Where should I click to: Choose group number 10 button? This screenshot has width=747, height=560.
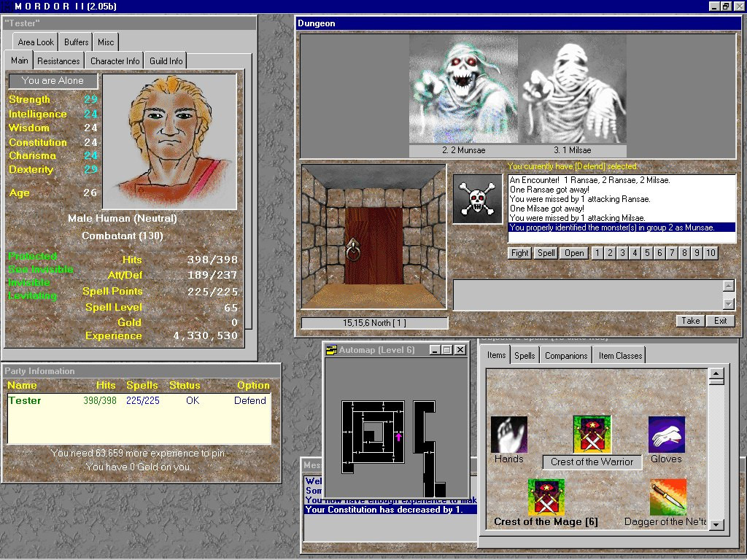(x=711, y=253)
